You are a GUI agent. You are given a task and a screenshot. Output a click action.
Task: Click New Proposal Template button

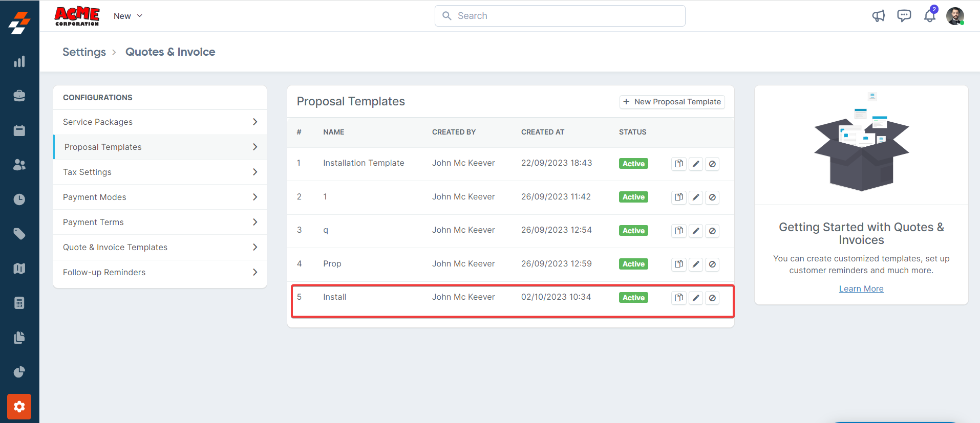672,102
